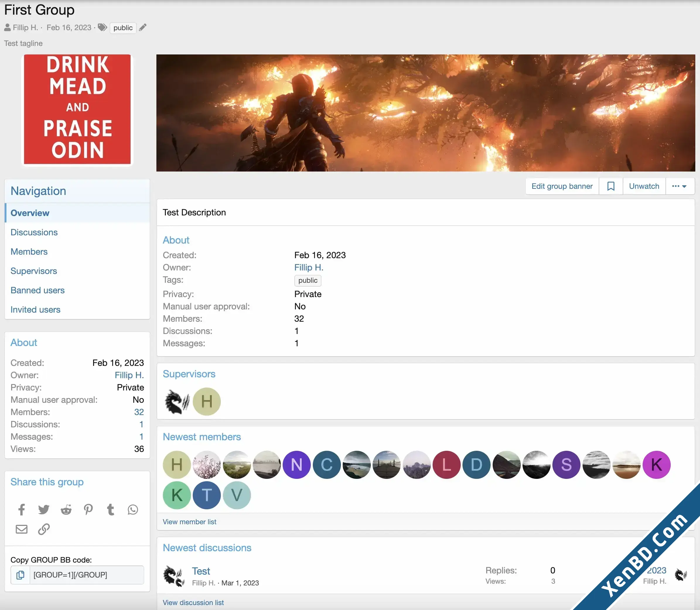Open the blue D member avatar
This screenshot has width=700, height=610.
click(477, 465)
